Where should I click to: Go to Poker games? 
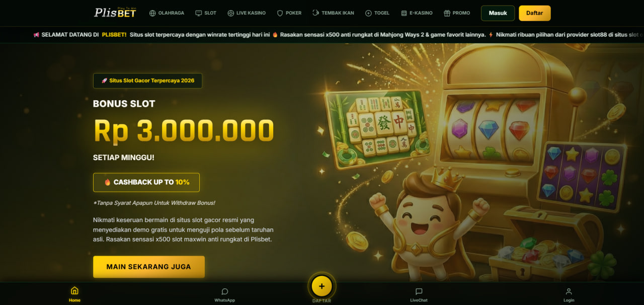(x=289, y=13)
